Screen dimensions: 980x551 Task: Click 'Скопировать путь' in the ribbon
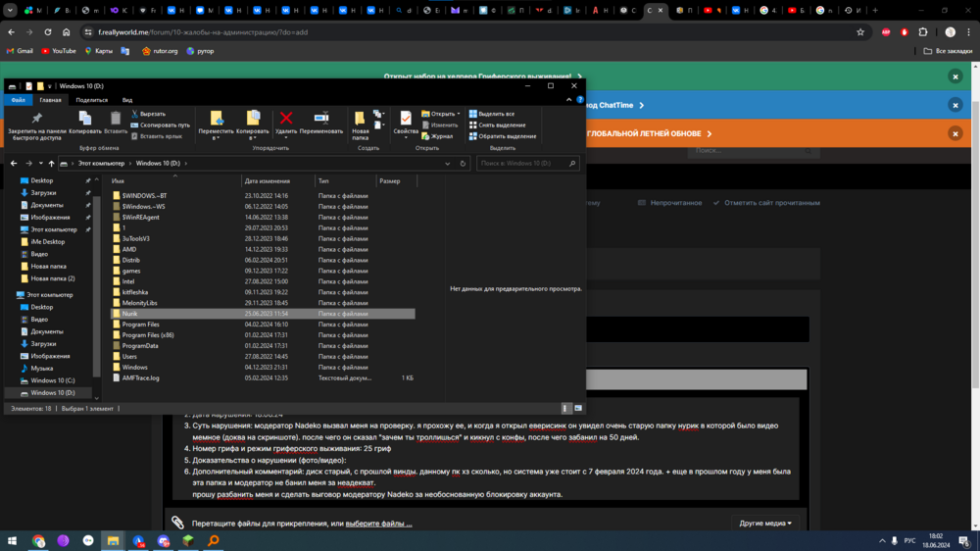161,125
